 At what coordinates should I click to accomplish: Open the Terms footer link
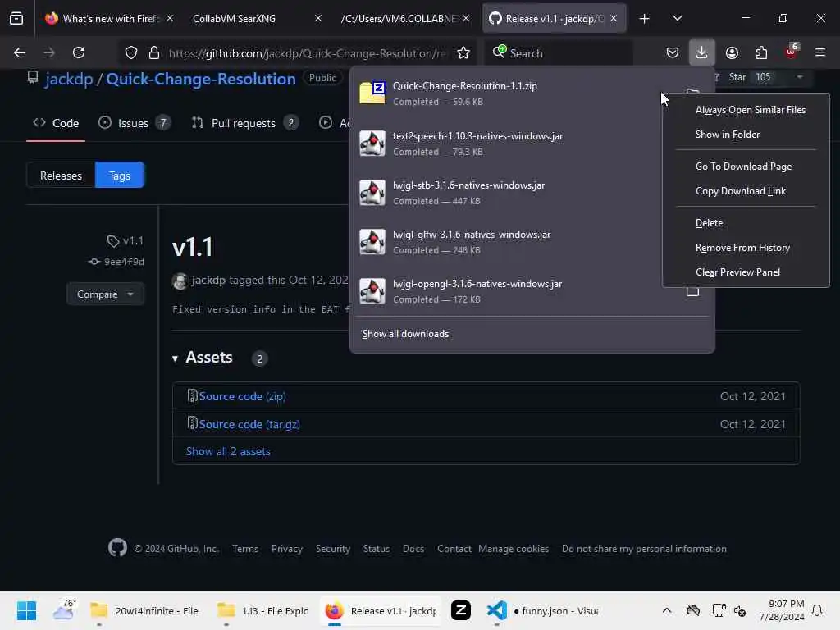(245, 549)
